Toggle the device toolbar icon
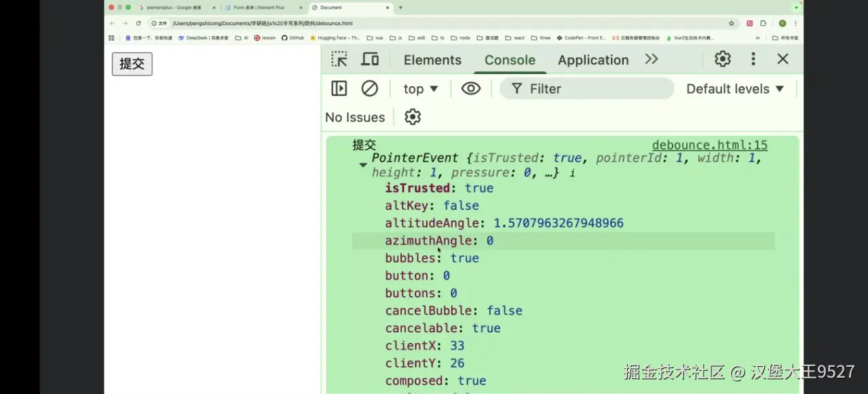The width and height of the screenshot is (868, 394). click(x=370, y=59)
